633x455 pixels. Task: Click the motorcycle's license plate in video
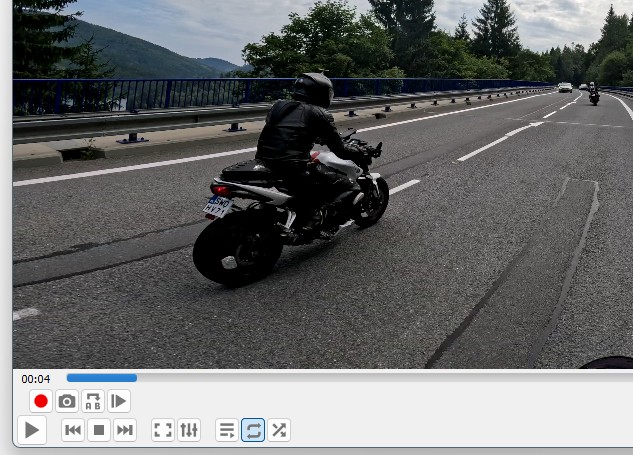click(217, 206)
